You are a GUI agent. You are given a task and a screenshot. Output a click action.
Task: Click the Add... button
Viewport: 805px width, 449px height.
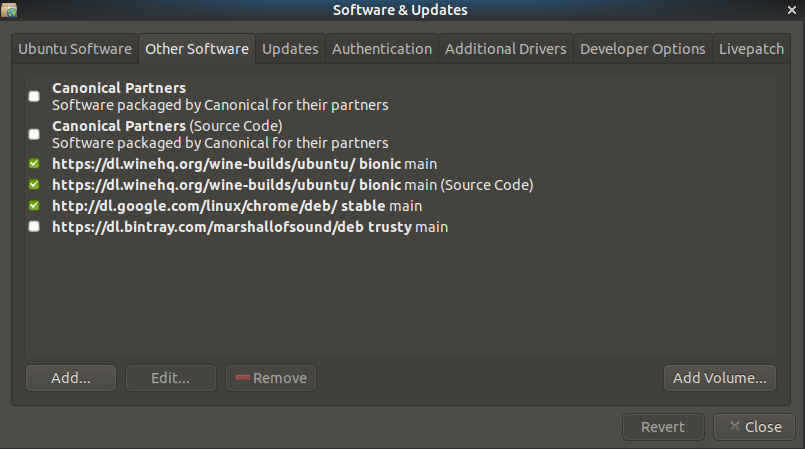click(71, 378)
